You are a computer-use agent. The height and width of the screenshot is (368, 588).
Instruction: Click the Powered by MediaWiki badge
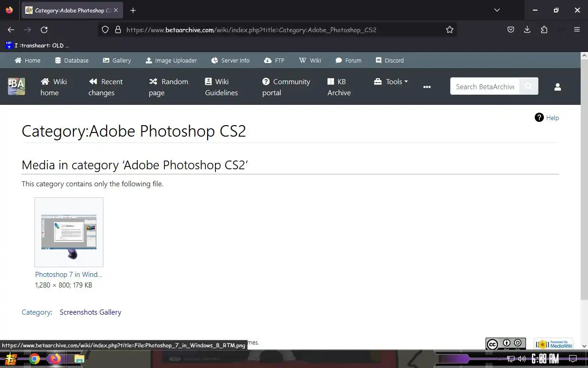[x=554, y=344]
